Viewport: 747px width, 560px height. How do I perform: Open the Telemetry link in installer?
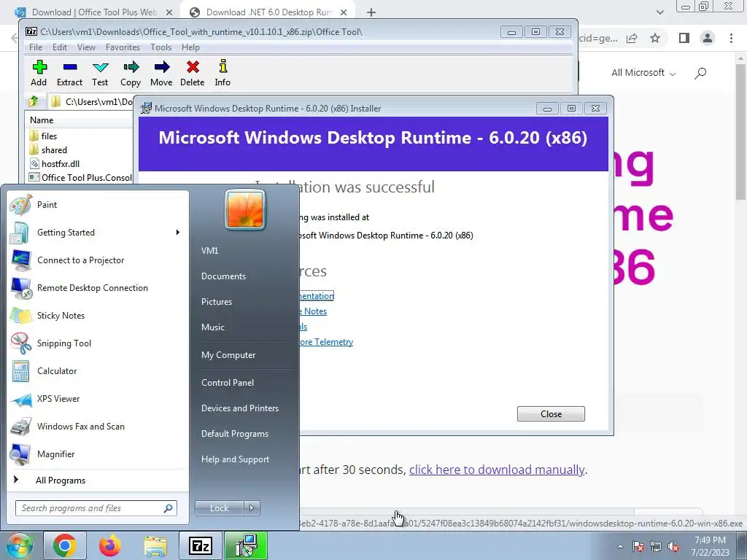tap(326, 342)
